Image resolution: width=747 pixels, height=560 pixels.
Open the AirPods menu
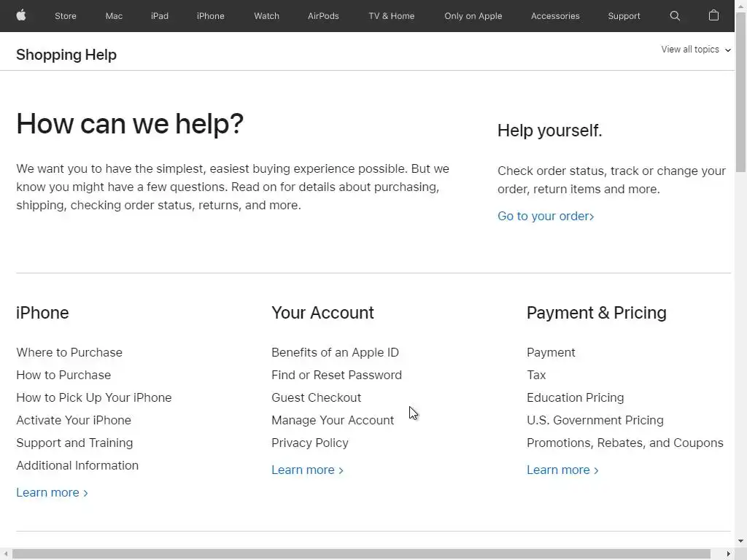click(323, 16)
